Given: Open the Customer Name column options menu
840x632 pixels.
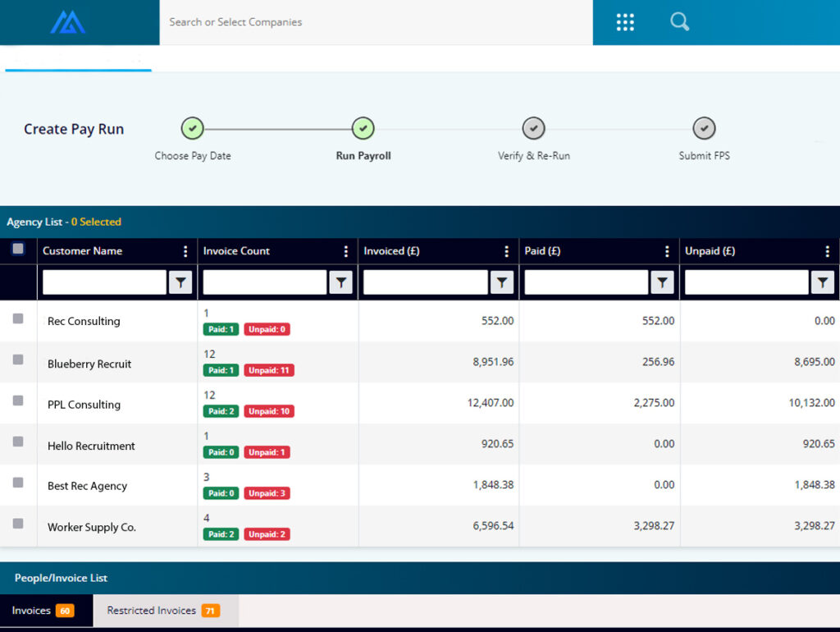Looking at the screenshot, I should click(185, 251).
